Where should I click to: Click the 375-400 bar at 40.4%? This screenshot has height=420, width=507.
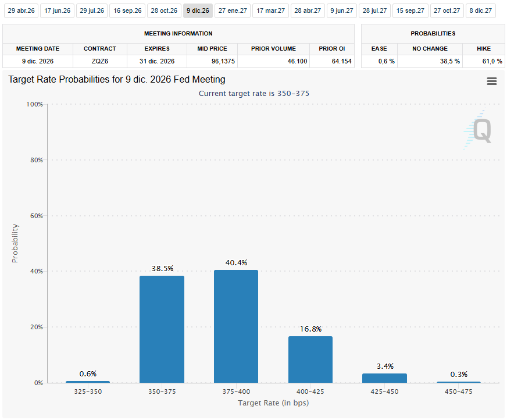[x=236, y=326]
